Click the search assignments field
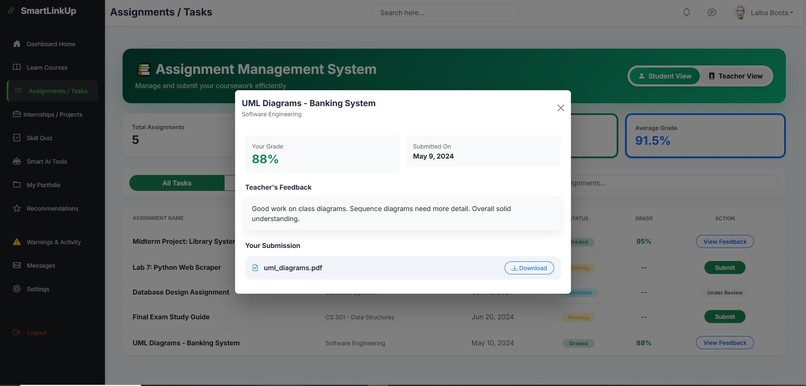The image size is (806, 386). tap(673, 183)
